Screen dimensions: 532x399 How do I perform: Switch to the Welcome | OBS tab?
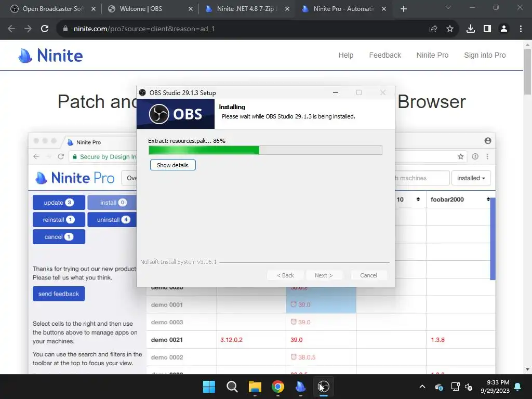pyautogui.click(x=151, y=9)
